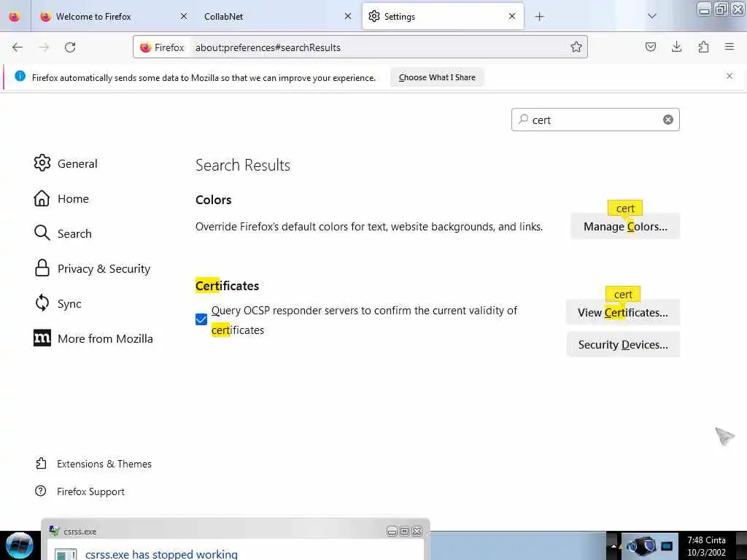Screen dimensions: 747x560
Task: Dismiss the data sharing notification bar
Action: [729, 76]
